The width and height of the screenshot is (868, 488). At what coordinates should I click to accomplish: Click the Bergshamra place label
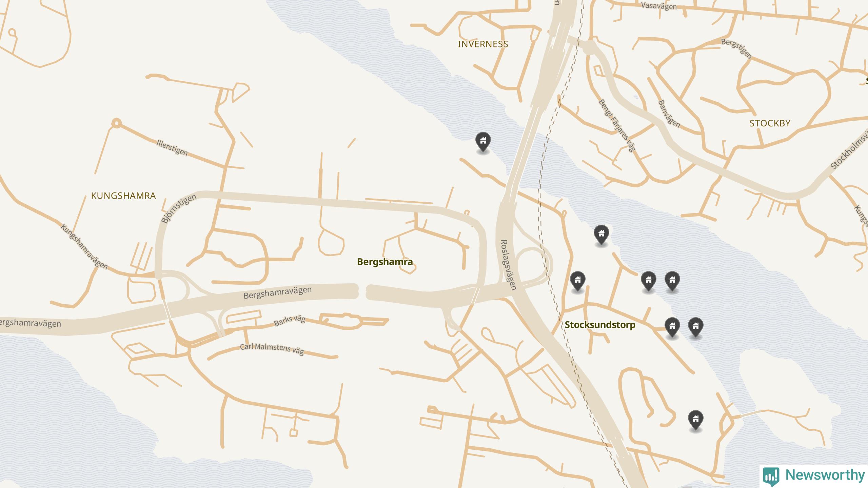[x=385, y=262]
